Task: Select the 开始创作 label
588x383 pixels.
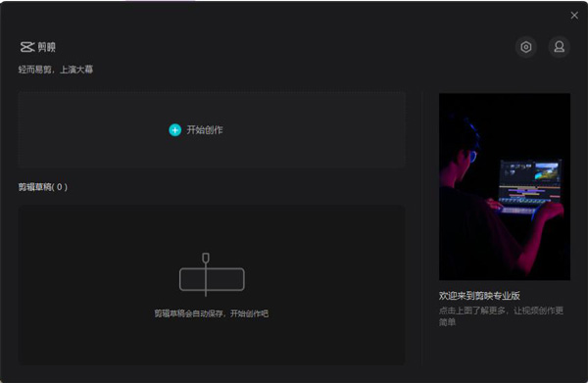Action: click(205, 130)
